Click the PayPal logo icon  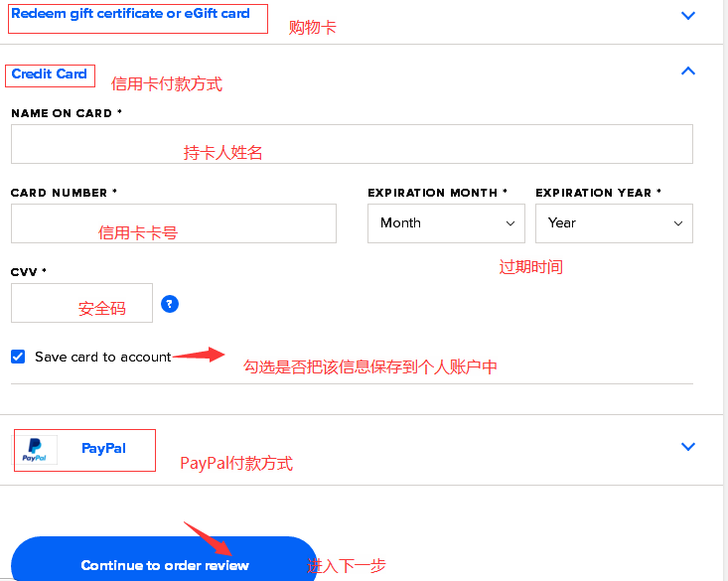(35, 450)
